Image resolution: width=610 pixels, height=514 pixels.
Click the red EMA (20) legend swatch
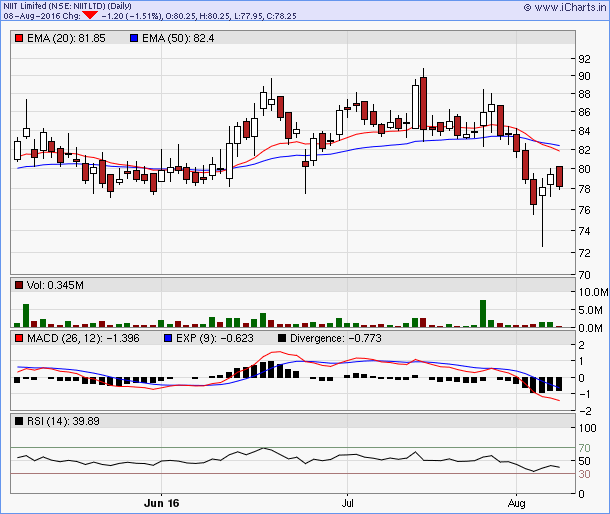pos(19,38)
